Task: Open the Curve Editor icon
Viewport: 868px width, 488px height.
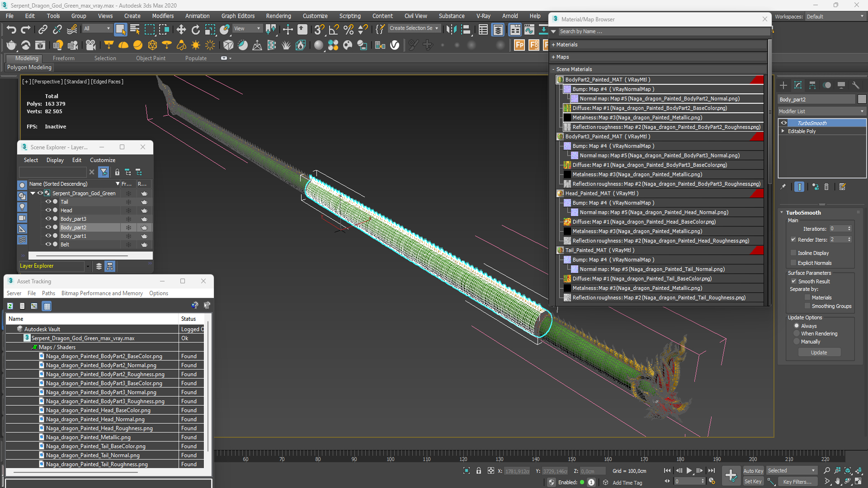Action: [529, 30]
